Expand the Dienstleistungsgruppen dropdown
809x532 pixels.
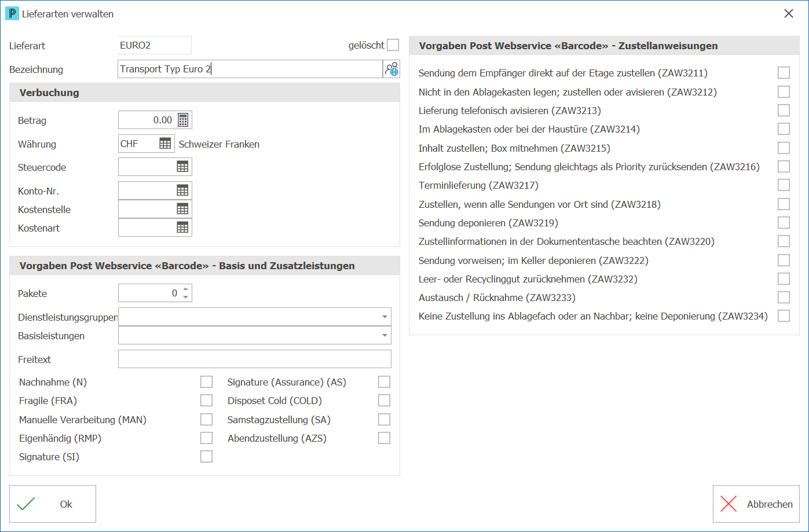[385, 317]
